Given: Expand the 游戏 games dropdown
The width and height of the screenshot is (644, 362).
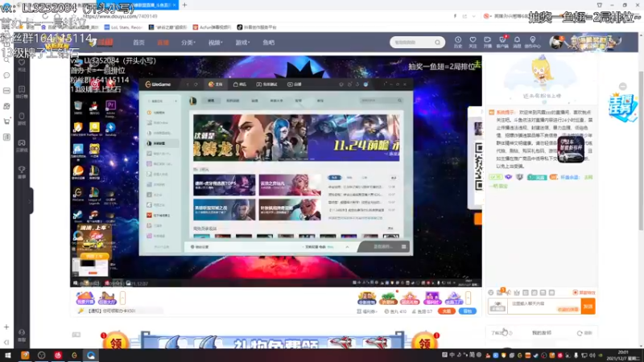Looking at the screenshot, I should click(242, 43).
